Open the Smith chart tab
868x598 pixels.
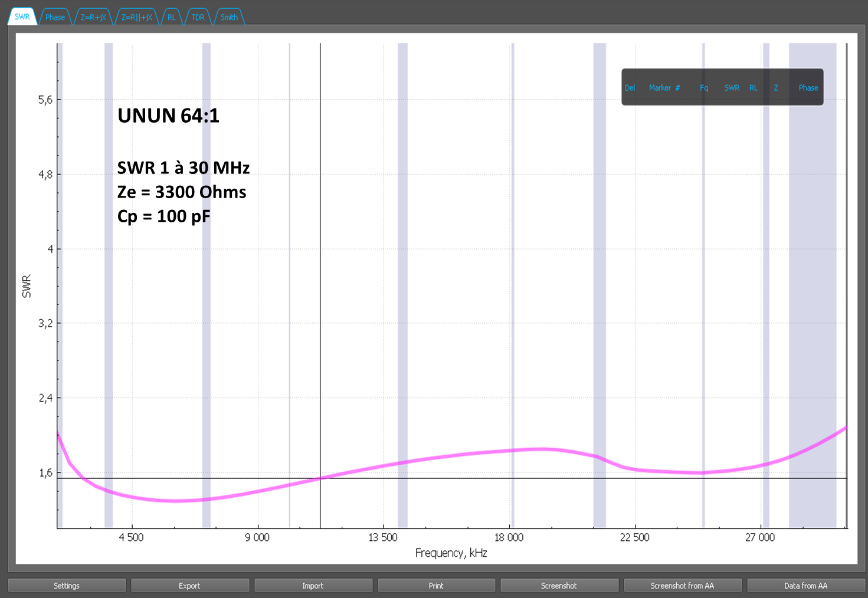[229, 17]
